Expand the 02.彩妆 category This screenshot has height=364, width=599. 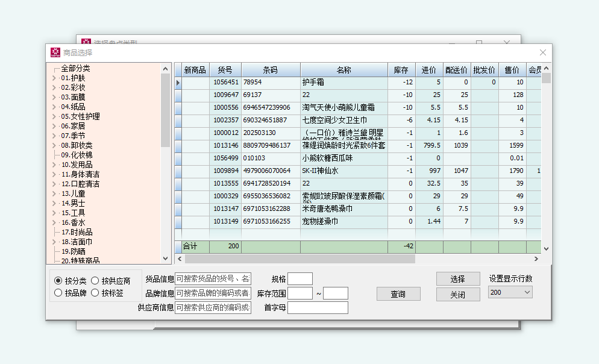coord(54,87)
